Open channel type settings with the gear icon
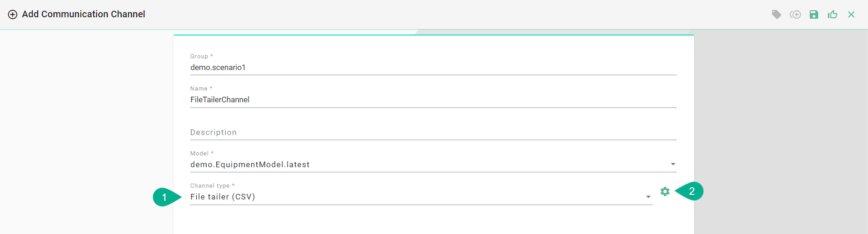Screen dimensions: 868x234 pyautogui.click(x=665, y=191)
